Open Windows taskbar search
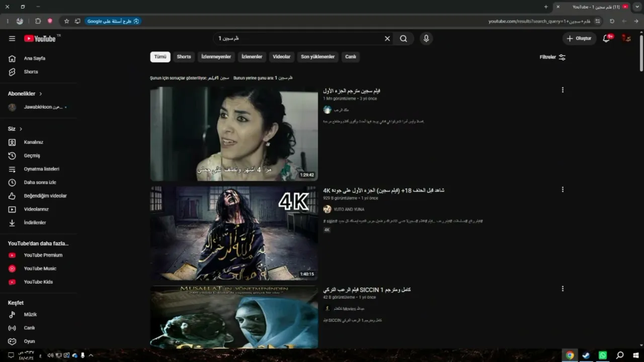Viewport: 644px width, 362px height. point(620,355)
